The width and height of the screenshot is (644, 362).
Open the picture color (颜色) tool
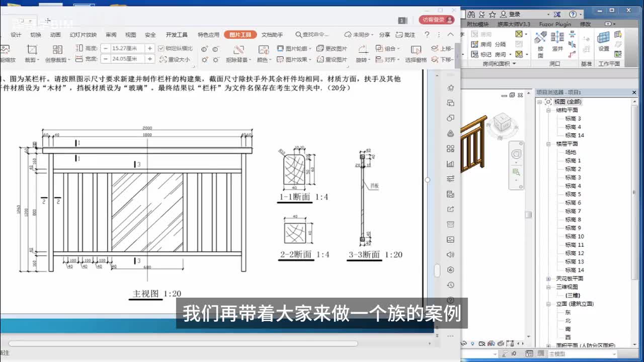tap(263, 53)
